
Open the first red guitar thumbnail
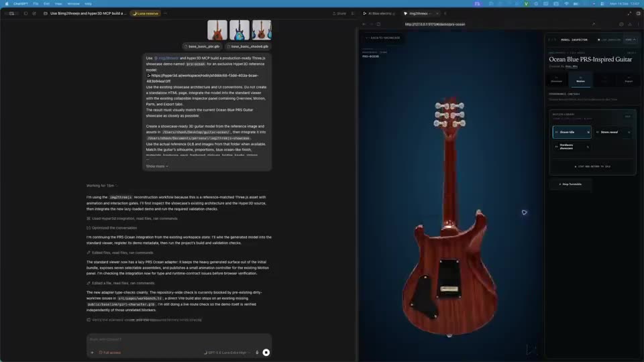[x=217, y=30]
